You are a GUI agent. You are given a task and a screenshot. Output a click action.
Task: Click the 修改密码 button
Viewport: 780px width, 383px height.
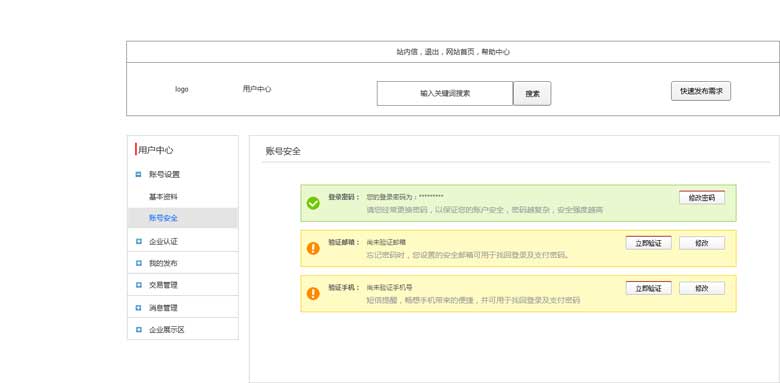point(702,197)
